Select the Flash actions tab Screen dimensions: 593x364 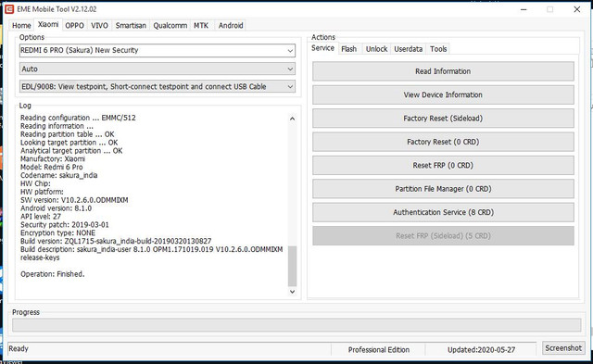click(348, 49)
